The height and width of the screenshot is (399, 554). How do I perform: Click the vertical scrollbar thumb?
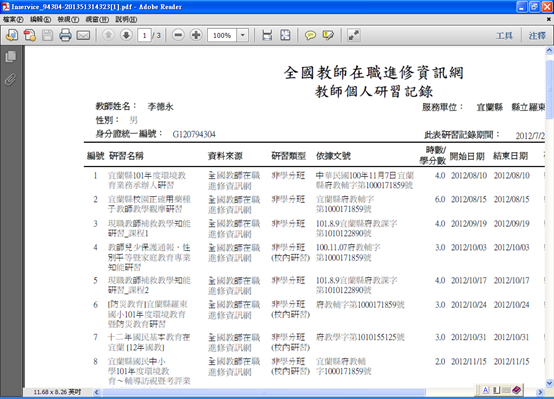549,90
